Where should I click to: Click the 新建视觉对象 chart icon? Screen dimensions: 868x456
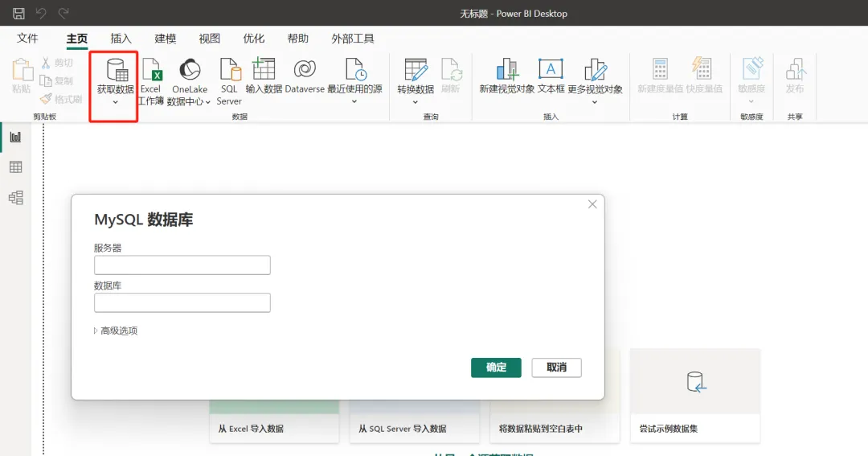[x=507, y=69]
